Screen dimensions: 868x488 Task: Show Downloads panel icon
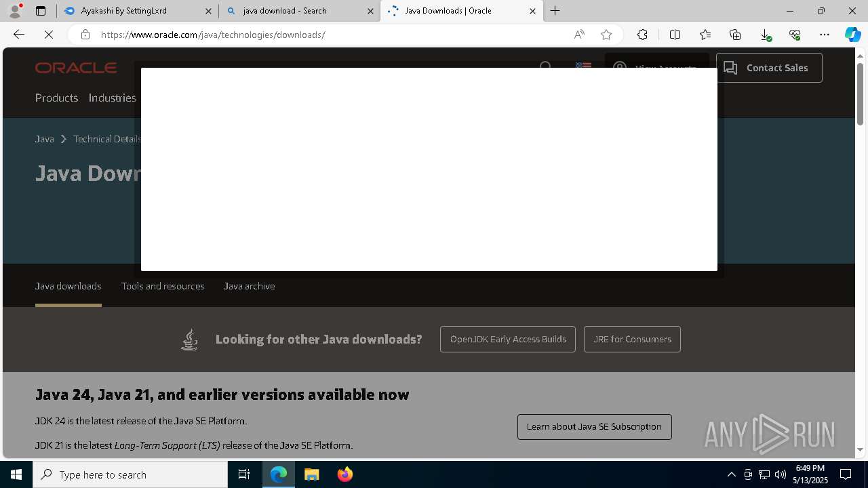tap(765, 35)
